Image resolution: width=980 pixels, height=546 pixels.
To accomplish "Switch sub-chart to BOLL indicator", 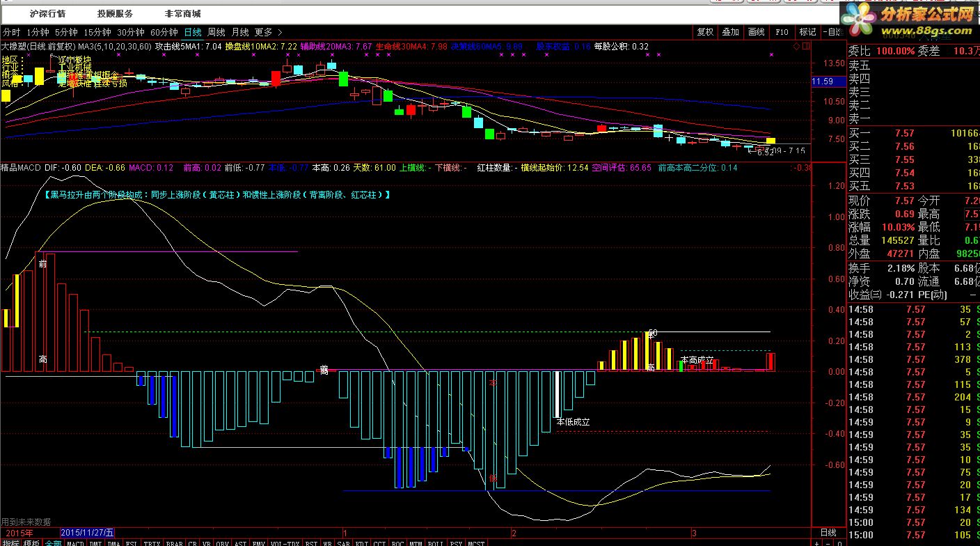I will (x=436, y=542).
